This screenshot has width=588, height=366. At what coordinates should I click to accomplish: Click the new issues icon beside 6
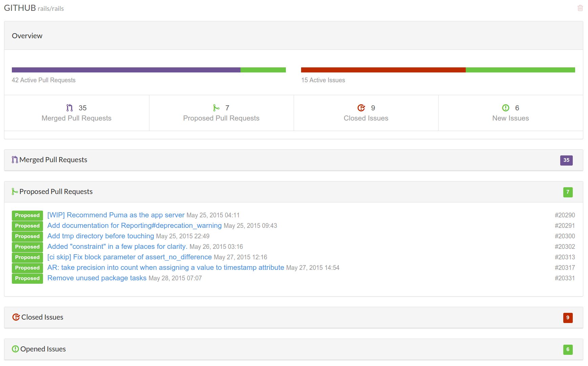pos(506,108)
